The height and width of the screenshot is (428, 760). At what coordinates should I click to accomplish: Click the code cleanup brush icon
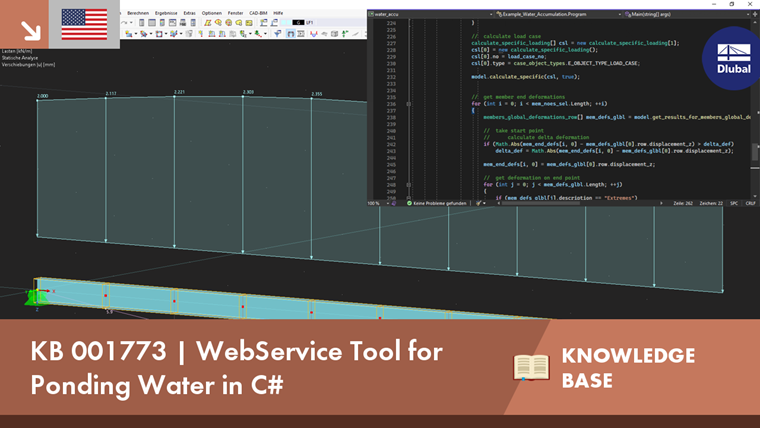coord(478,203)
